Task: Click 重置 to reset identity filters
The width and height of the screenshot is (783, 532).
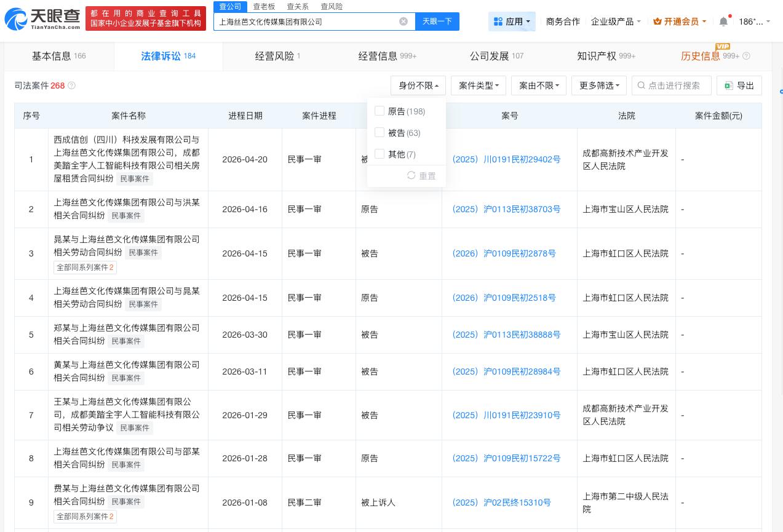Action: coord(422,176)
